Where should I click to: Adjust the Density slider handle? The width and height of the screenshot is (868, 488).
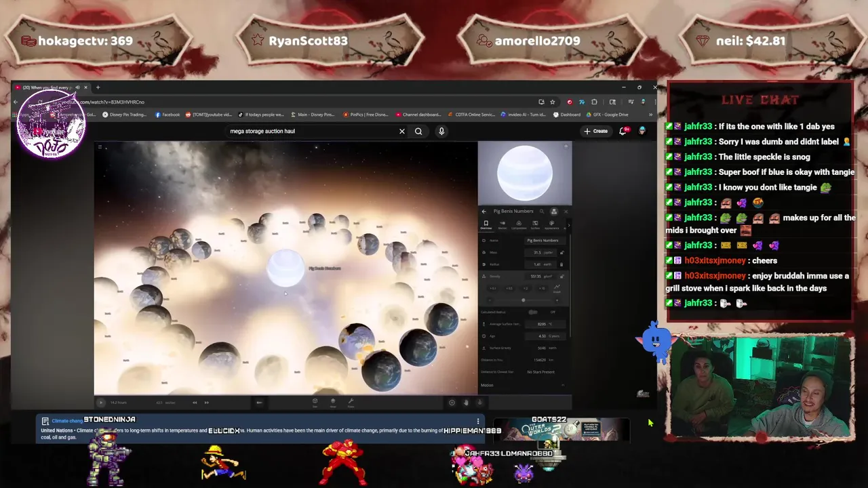(x=524, y=300)
